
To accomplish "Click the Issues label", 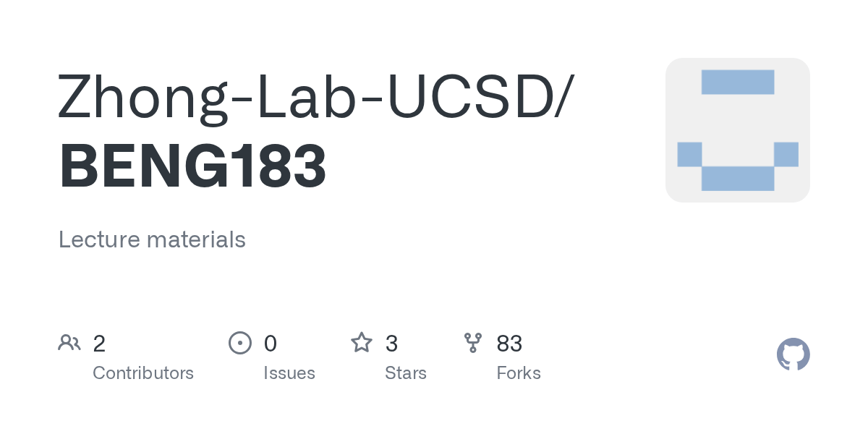I will (x=289, y=373).
